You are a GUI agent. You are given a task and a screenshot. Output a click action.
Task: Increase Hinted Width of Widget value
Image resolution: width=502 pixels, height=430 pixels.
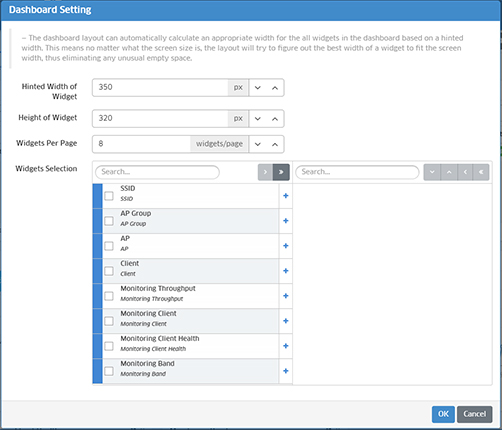(x=275, y=88)
